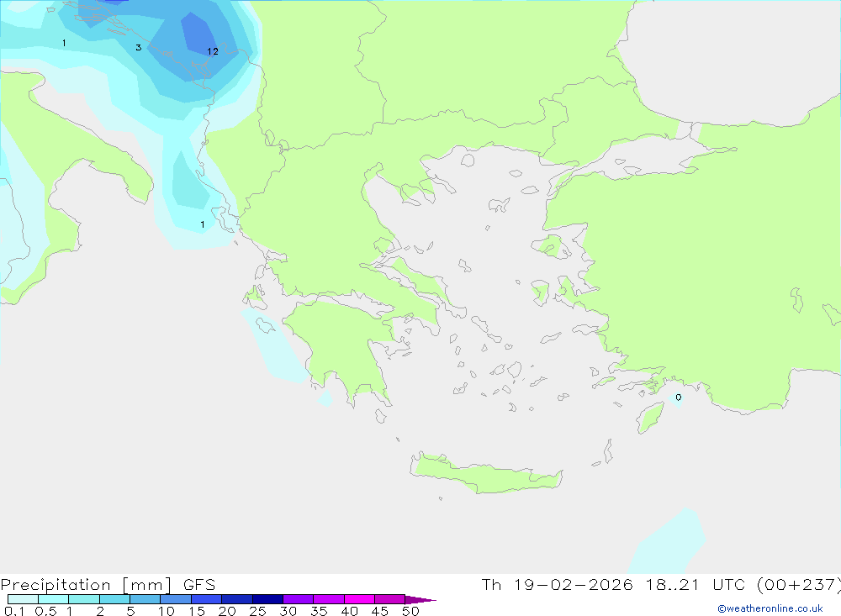Screen dimensions: 841x616
Task: Click the "20" legend scale label
Action: point(227,611)
